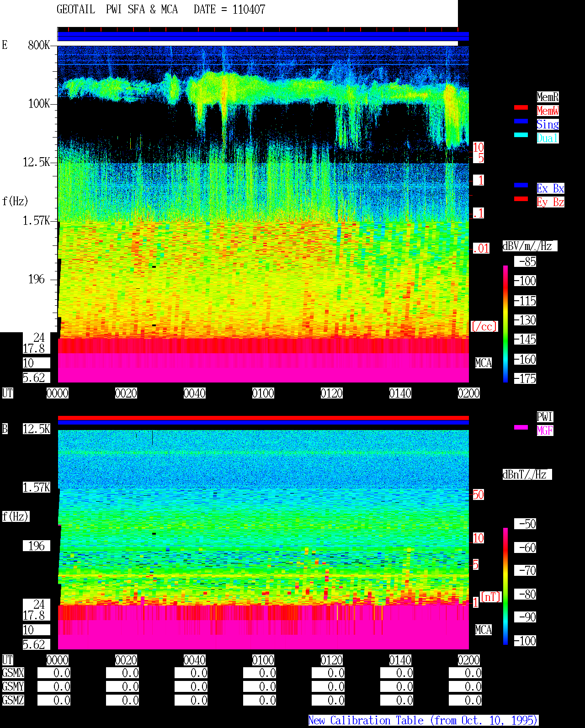The image size is (585, 728).
Task: Click the B panel 1.57K frequency label
Action: pyautogui.click(x=37, y=487)
